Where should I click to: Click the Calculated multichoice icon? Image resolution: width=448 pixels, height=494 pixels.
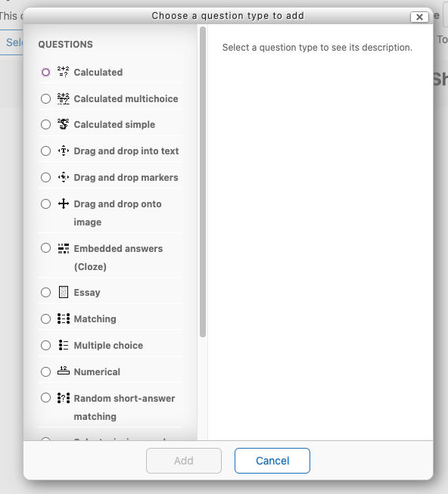64,98
